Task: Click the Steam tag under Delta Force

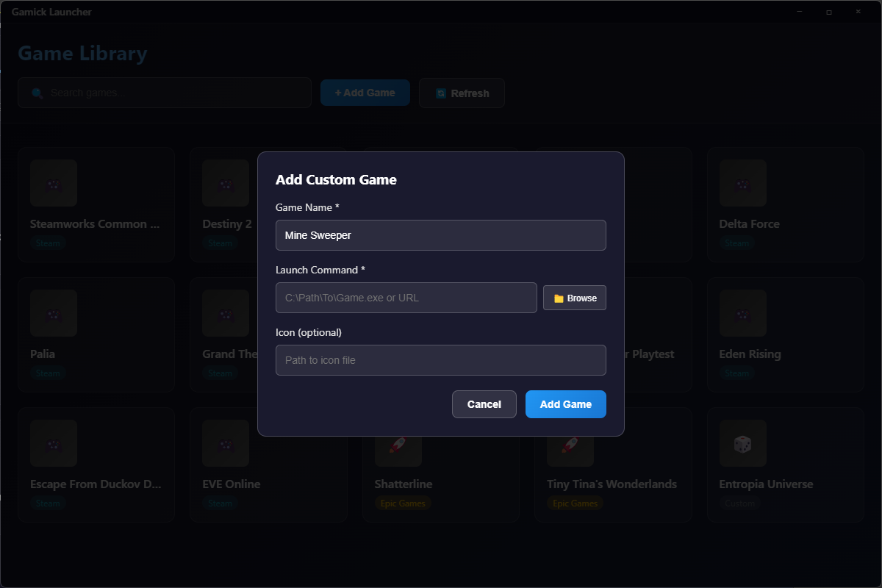Action: (736, 243)
